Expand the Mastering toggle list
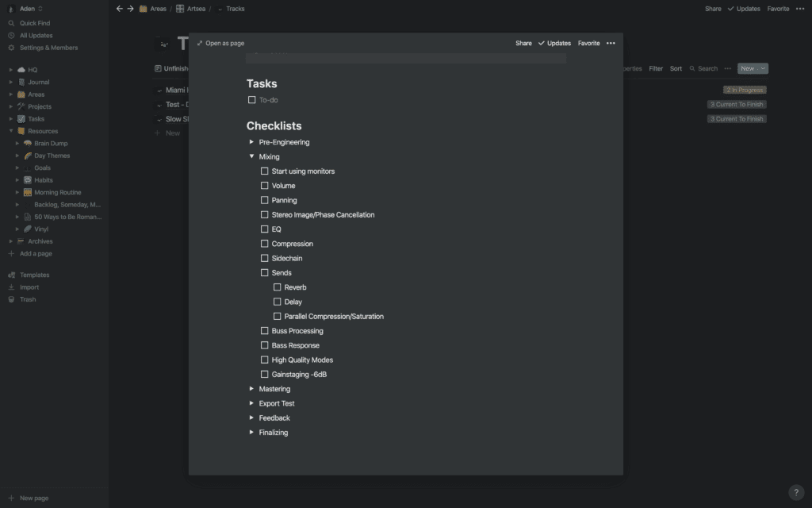This screenshot has height=508, width=812. 251,389
